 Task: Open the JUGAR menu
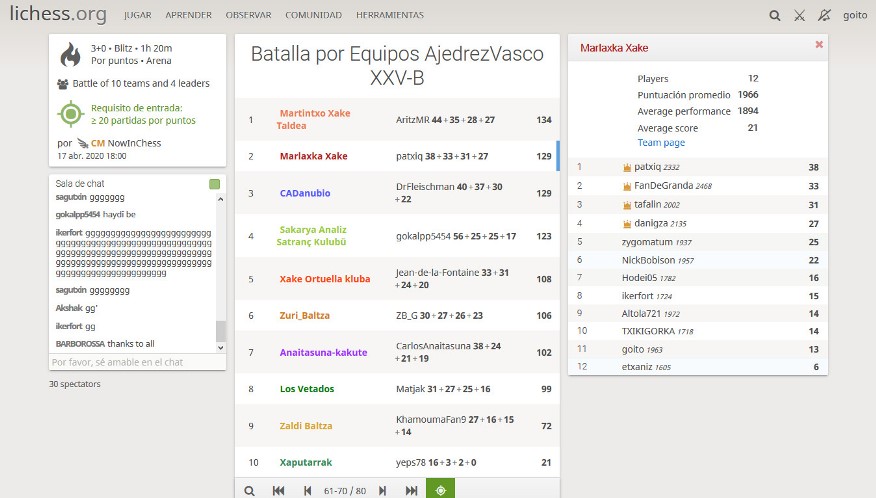(137, 15)
